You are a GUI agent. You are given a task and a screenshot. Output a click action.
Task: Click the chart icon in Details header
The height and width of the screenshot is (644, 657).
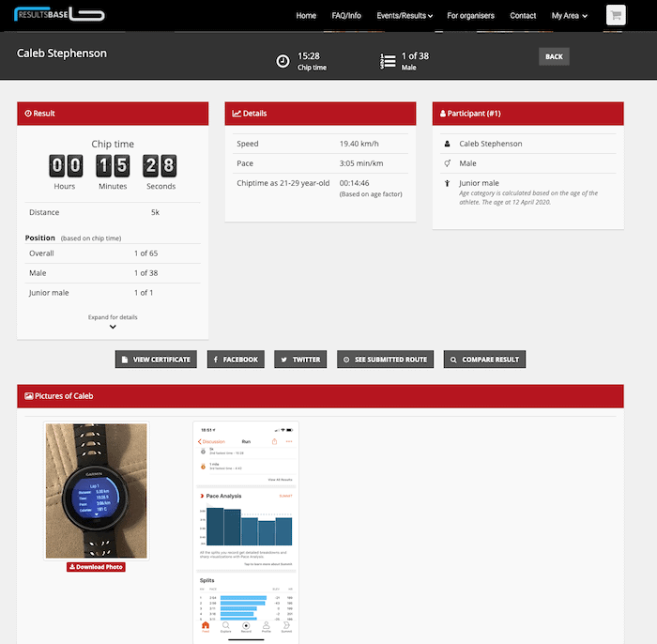pyautogui.click(x=237, y=114)
